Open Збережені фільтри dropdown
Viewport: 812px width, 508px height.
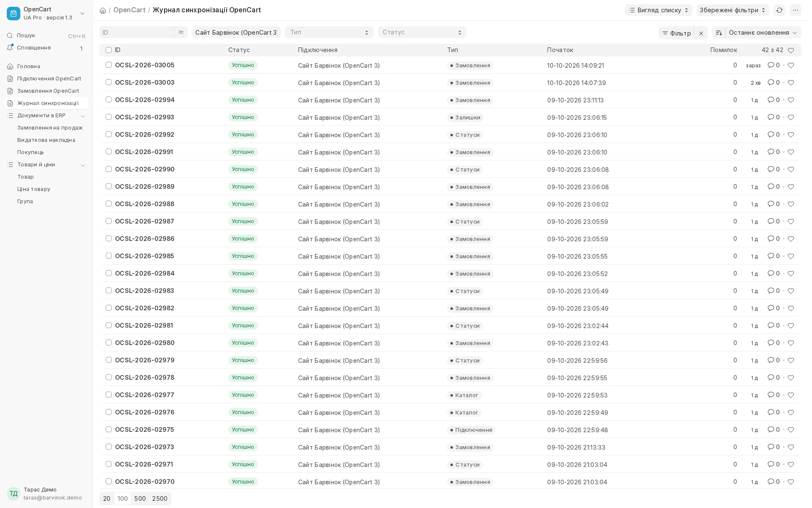pyautogui.click(x=732, y=10)
